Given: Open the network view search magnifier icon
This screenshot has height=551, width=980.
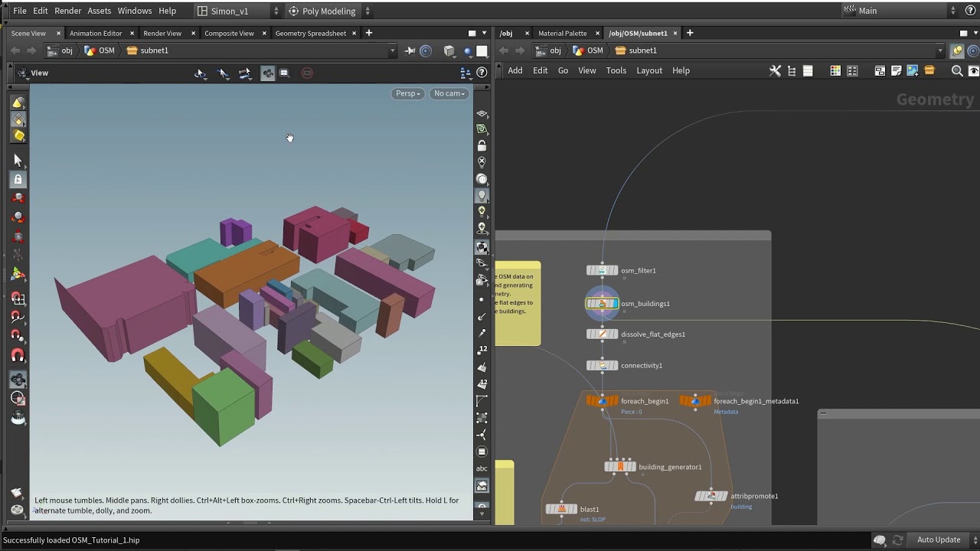Looking at the screenshot, I should coord(956,70).
